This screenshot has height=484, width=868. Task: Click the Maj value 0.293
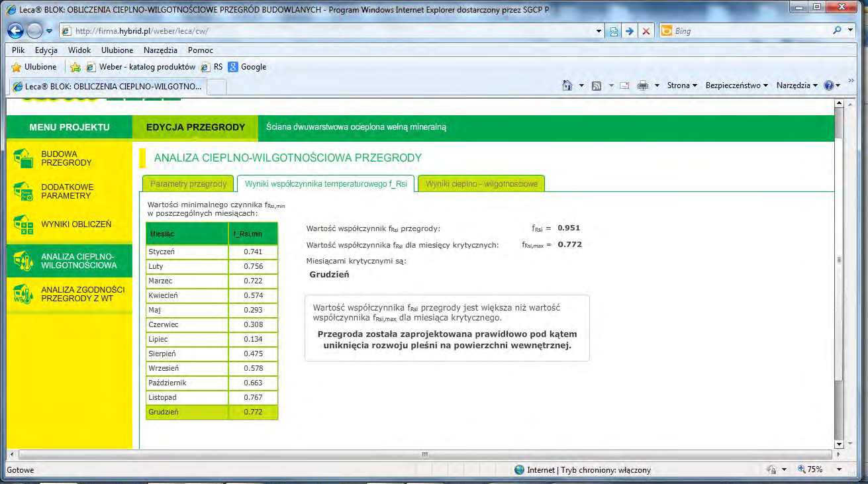tap(253, 310)
